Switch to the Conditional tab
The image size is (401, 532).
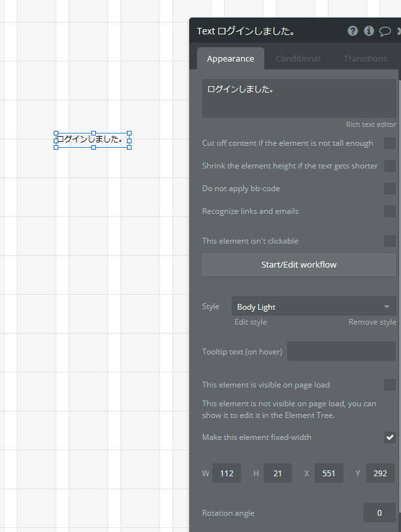coord(298,59)
